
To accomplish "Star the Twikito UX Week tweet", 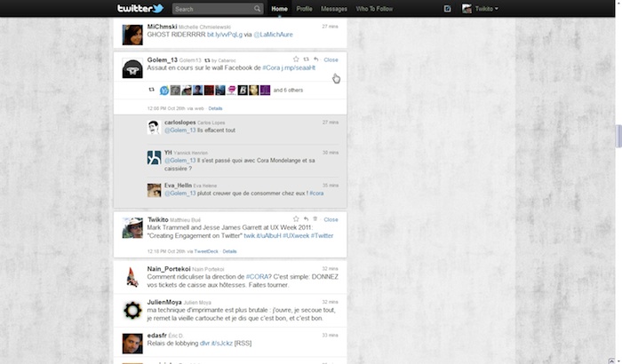I will (x=296, y=219).
